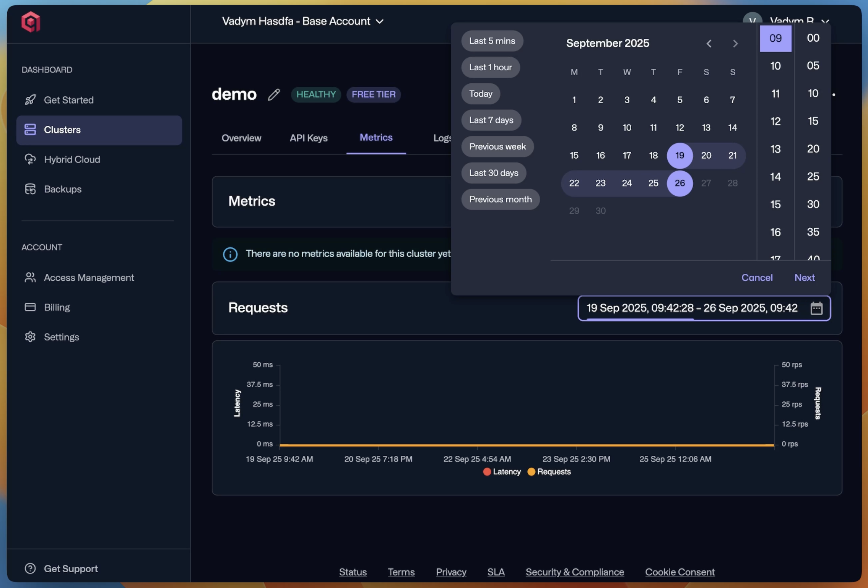Toggle Requests series in chart legend
The image size is (868, 588).
[x=549, y=472]
